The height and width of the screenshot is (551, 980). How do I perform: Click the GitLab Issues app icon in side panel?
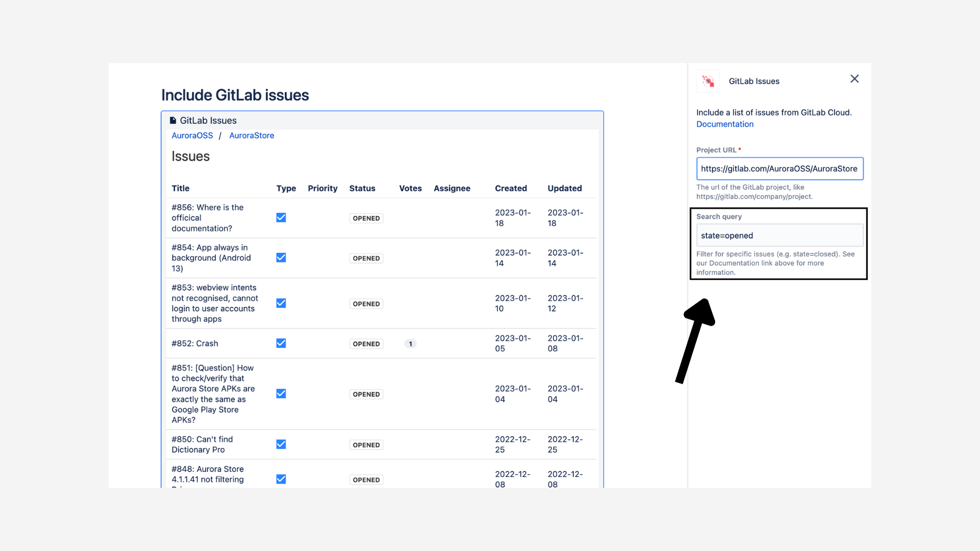tap(708, 81)
